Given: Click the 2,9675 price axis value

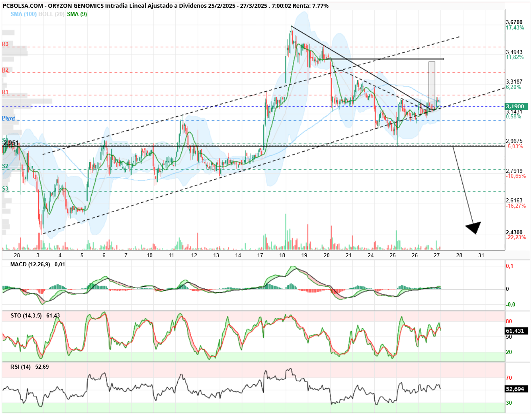Looking at the screenshot, I should [514, 141].
